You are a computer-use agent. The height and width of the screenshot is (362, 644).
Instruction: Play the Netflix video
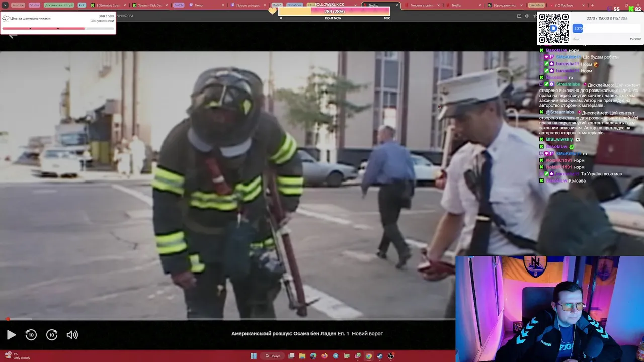[11, 335]
